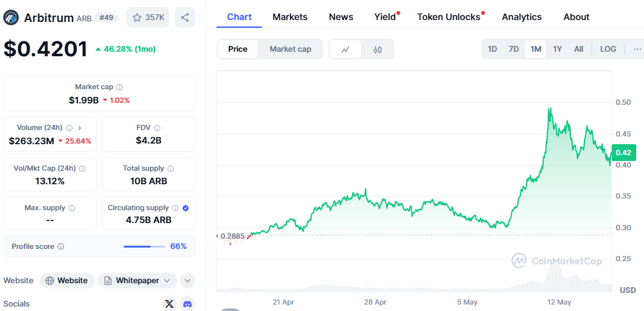The image size is (644, 311).
Task: Set chart range to 1M
Action: (x=535, y=49)
